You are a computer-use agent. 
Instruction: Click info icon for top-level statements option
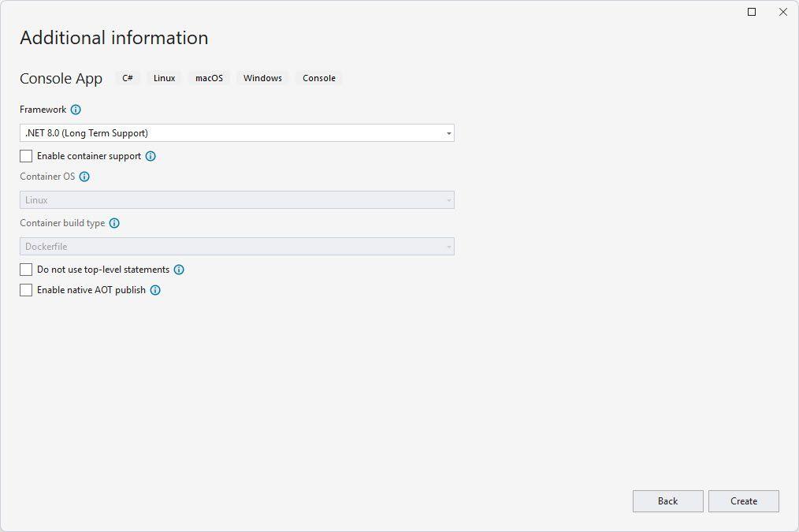pos(179,270)
